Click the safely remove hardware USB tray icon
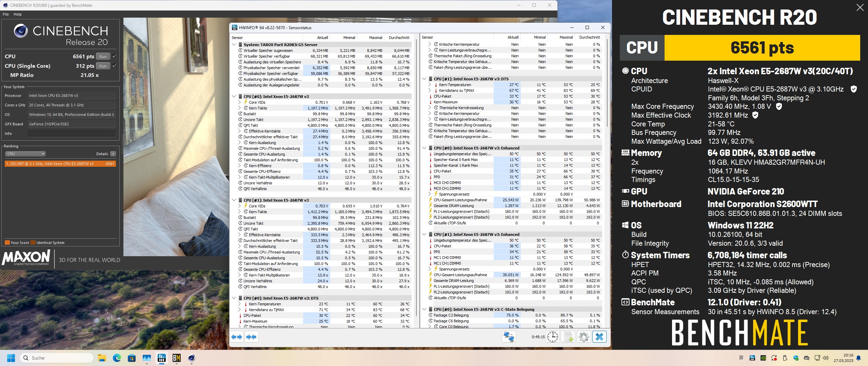The width and height of the screenshot is (868, 366). coord(785,358)
